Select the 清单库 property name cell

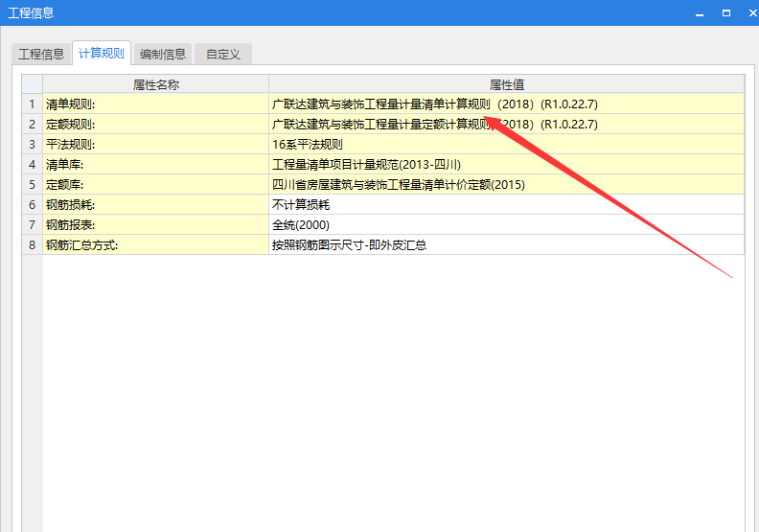point(156,165)
